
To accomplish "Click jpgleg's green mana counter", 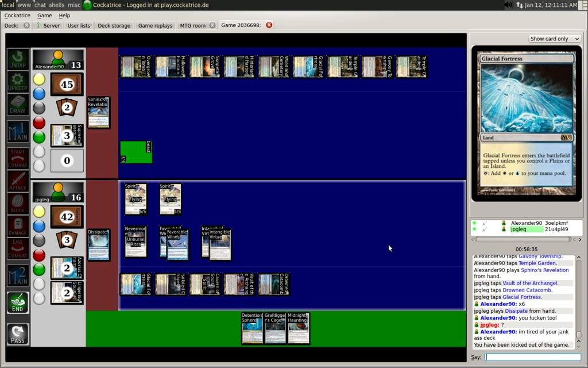I will pos(39,269).
